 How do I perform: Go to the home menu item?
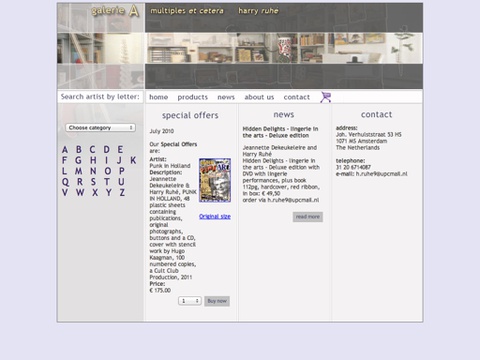[158, 97]
